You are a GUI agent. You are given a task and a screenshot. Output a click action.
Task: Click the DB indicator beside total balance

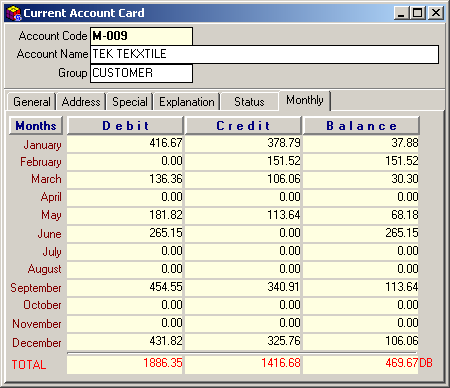[426, 363]
